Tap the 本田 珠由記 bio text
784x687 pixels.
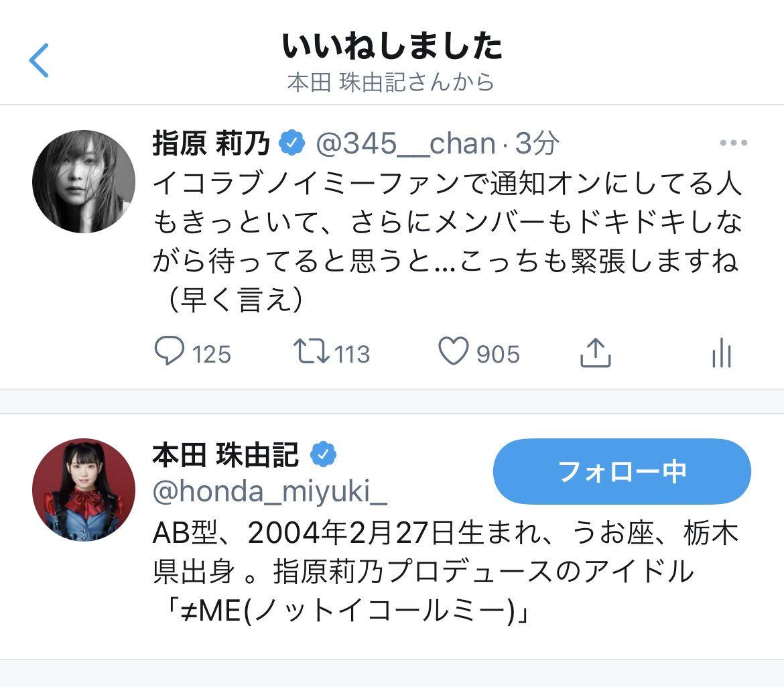tap(446, 572)
